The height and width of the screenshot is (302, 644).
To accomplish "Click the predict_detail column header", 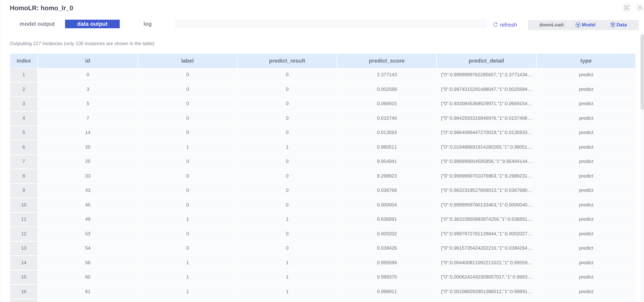I will [486, 61].
